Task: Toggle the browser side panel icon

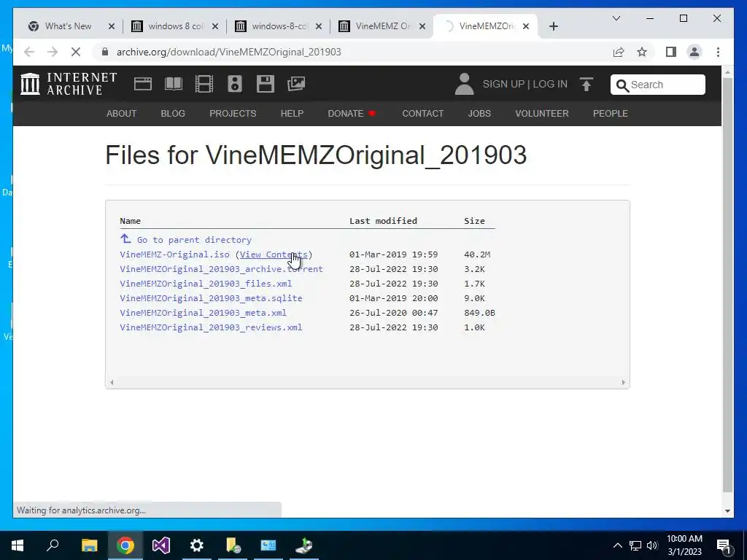Action: [x=671, y=52]
